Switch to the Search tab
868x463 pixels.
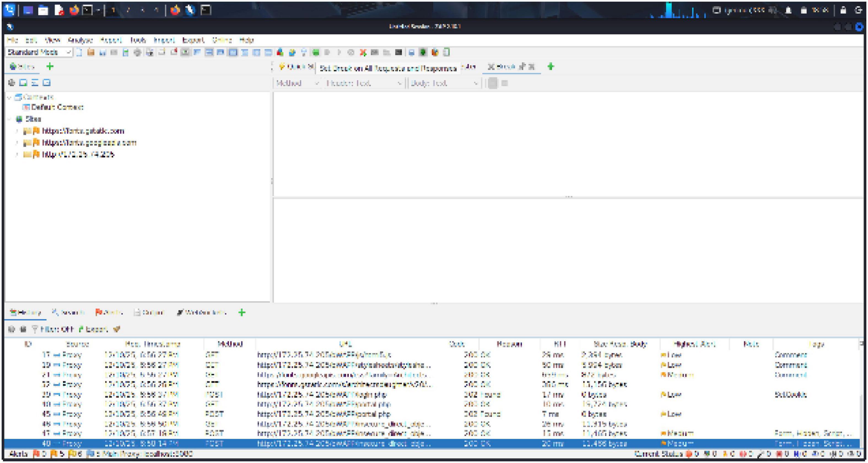[68, 312]
